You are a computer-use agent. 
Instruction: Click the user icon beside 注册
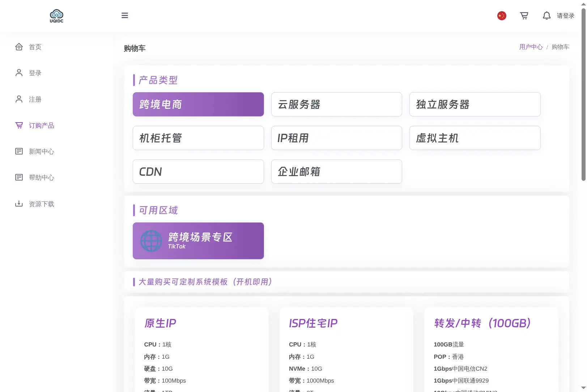coord(19,99)
